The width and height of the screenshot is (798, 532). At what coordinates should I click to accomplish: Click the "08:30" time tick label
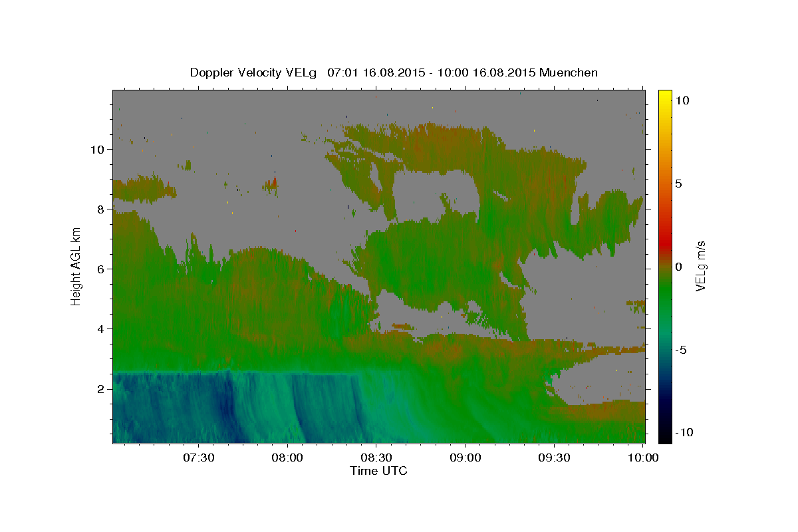point(376,458)
